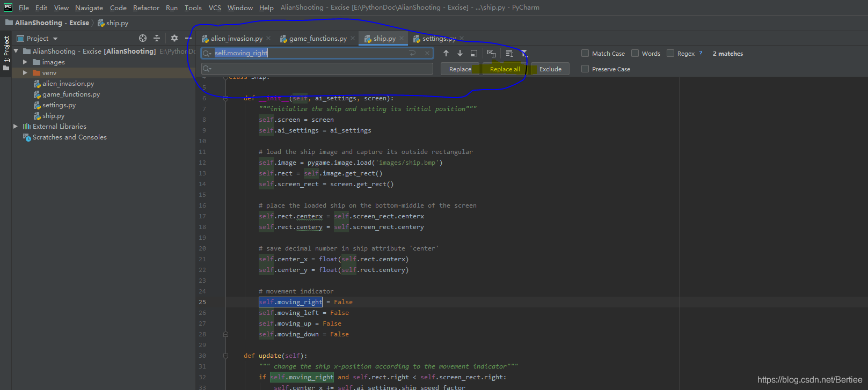Viewport: 868px width, 390px height.
Task: Close the alien_invasion.py tab
Action: pos(268,38)
